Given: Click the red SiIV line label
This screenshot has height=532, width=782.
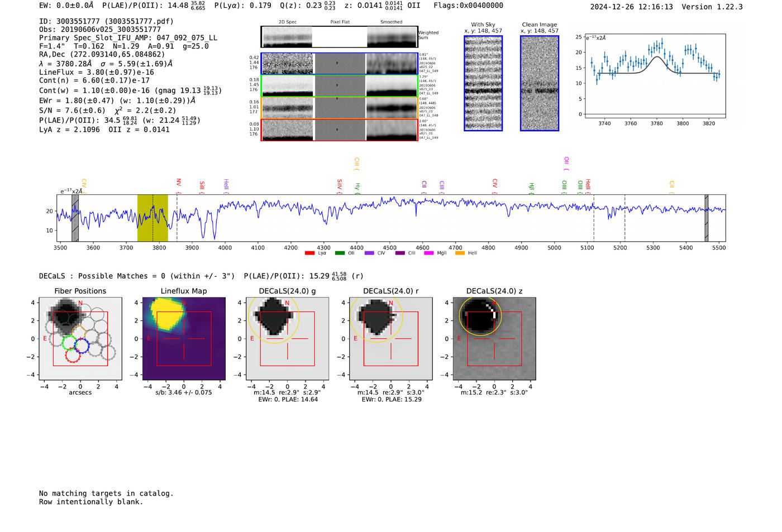Looking at the screenshot, I should pos(340,186).
